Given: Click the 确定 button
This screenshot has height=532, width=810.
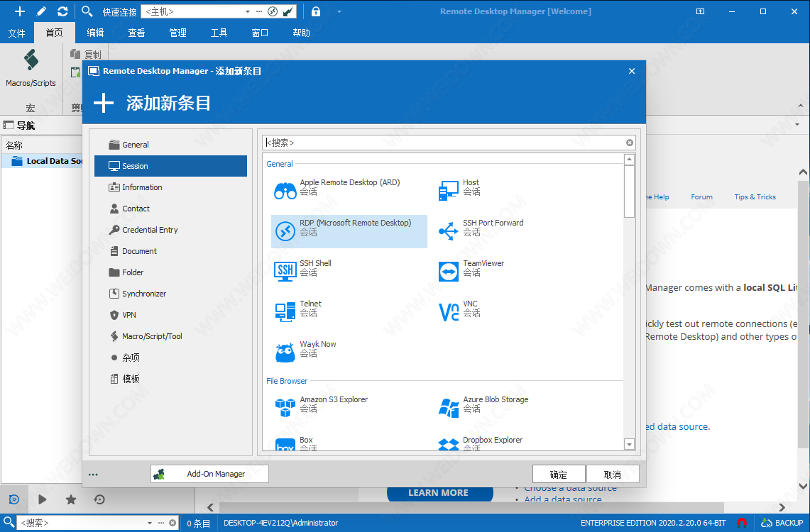Looking at the screenshot, I should [x=558, y=475].
